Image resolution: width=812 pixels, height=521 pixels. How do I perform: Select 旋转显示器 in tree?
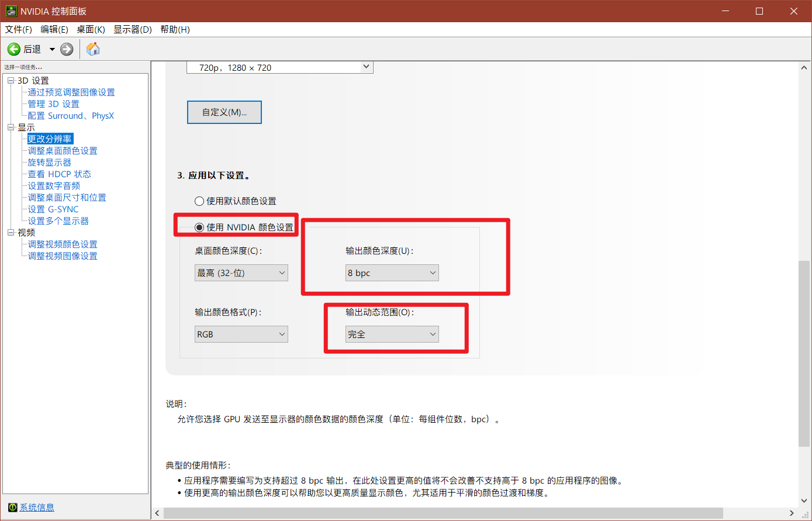point(50,163)
